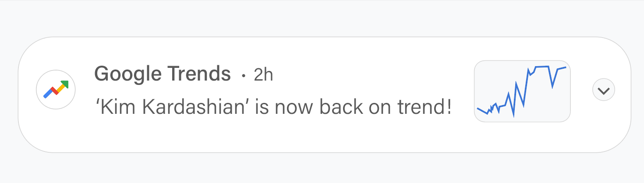Click the '2h' notification timestamp
This screenshot has height=183, width=644.
pyautogui.click(x=263, y=75)
